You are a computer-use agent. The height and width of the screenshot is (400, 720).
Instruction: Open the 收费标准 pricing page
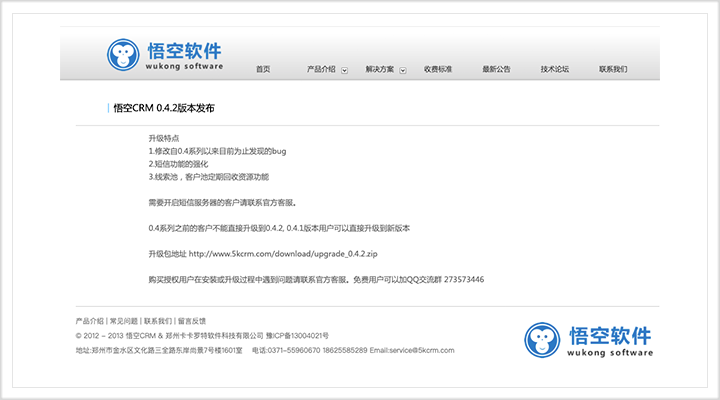point(438,69)
